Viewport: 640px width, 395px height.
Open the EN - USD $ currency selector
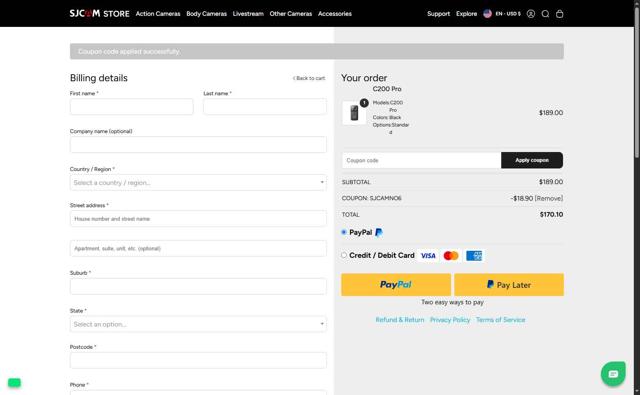pyautogui.click(x=508, y=13)
